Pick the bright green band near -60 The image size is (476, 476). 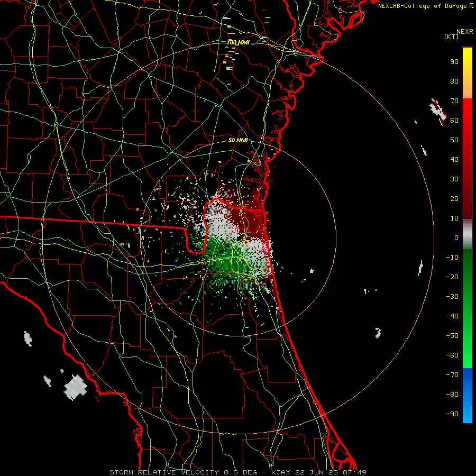(467, 355)
